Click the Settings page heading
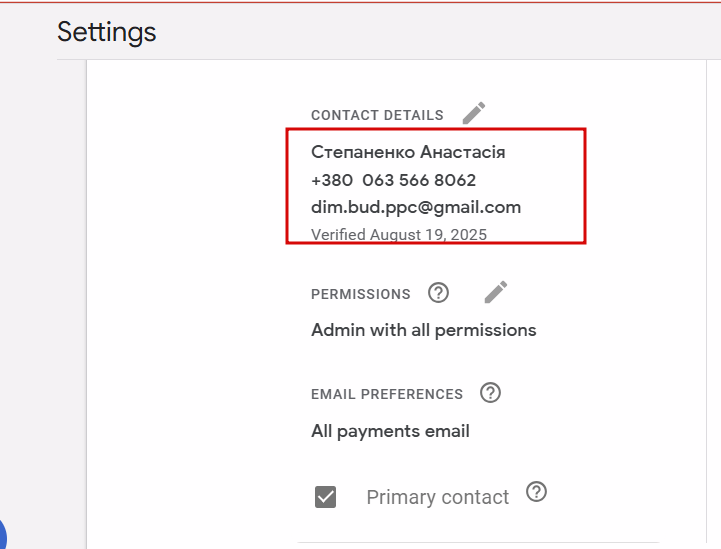This screenshot has width=721, height=549. pyautogui.click(x=107, y=32)
